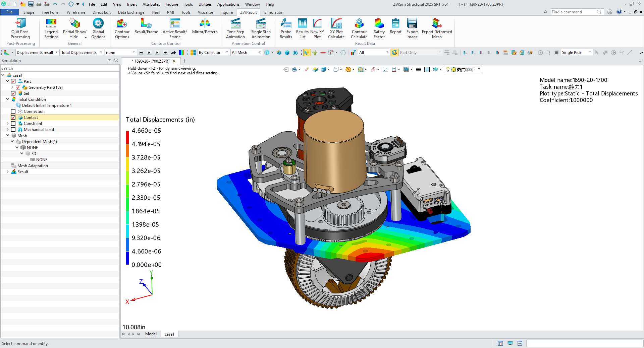Screen dimensions: 644x348
Task: Select Default Initial Temperature 1 item
Action: click(x=47, y=106)
